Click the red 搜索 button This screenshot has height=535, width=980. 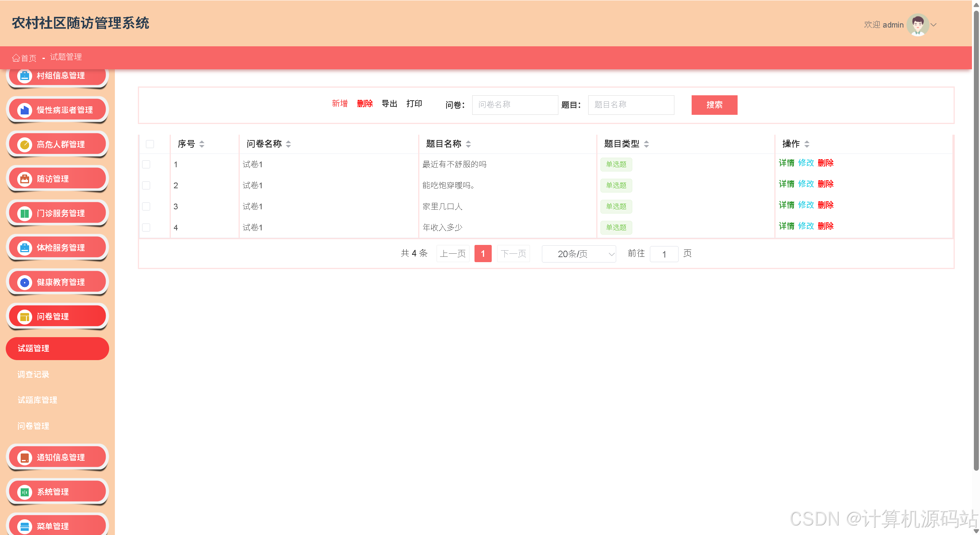[714, 105]
